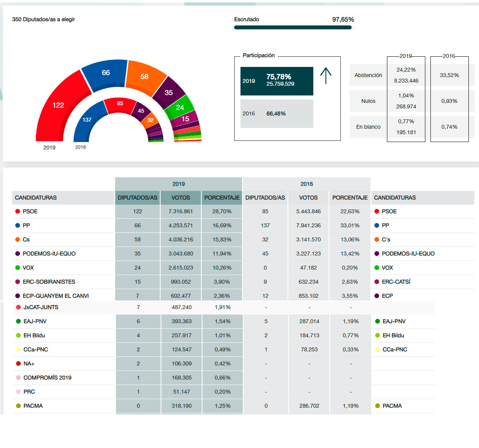Select the orange 58-seat chart segment
The image size is (479, 448).
pyautogui.click(x=145, y=77)
